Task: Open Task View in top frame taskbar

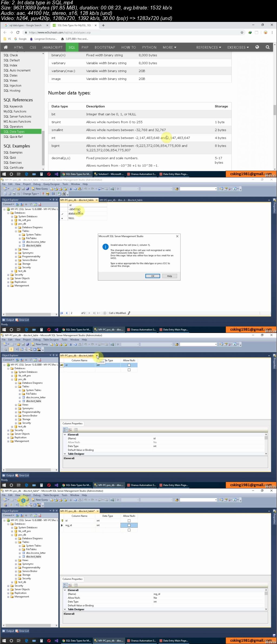Action: coord(19,174)
